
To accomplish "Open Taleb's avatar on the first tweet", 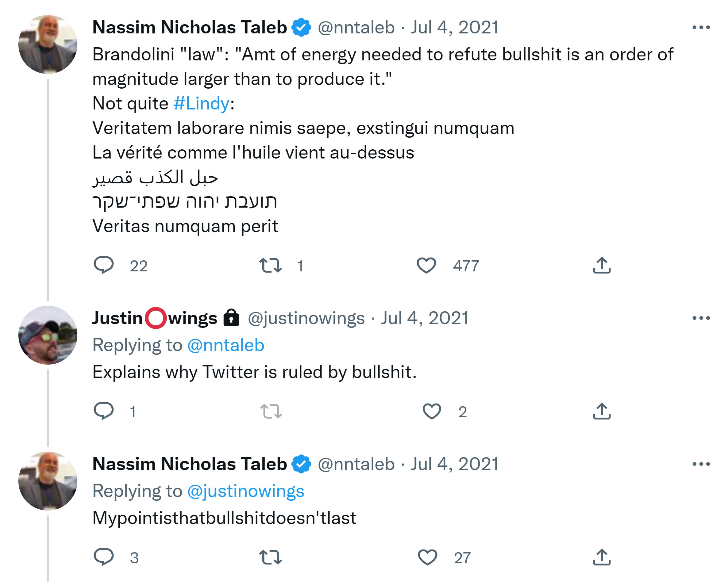I will (x=48, y=44).
